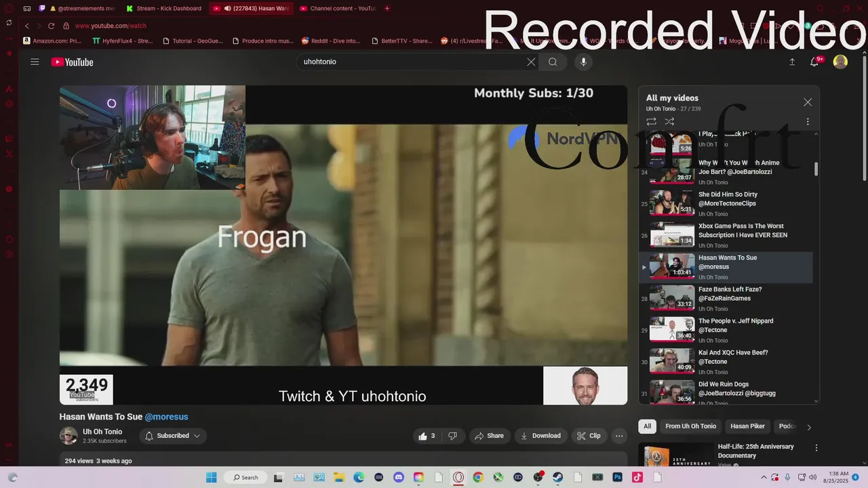Open the account avatar menu
Viewport: 868px width, 488px height.
coord(840,62)
